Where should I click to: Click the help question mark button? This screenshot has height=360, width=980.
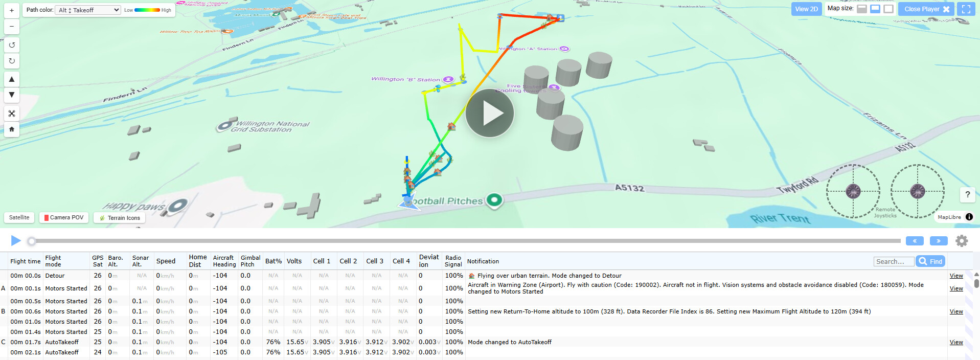tap(967, 194)
